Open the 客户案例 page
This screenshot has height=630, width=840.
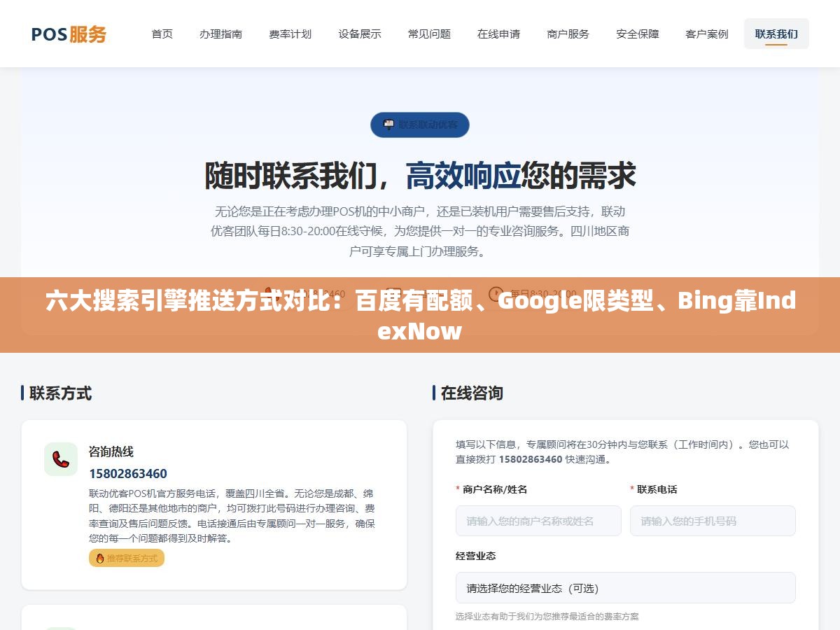tap(706, 34)
